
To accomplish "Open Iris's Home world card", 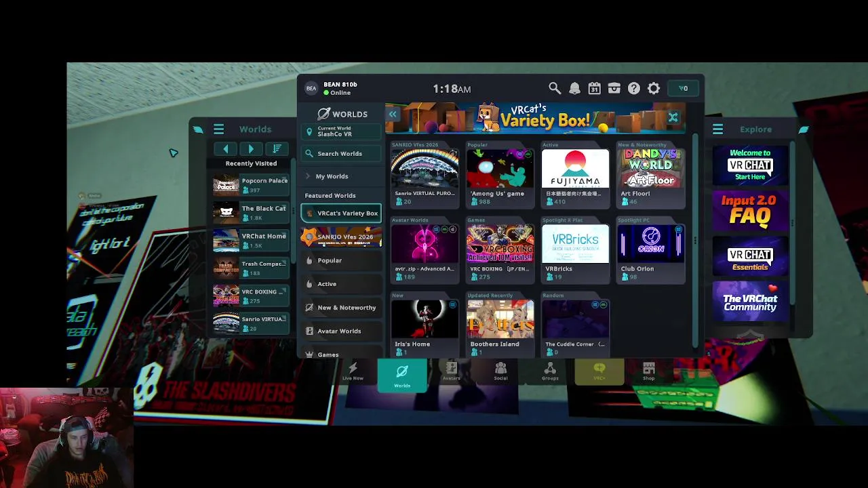I will (x=425, y=325).
